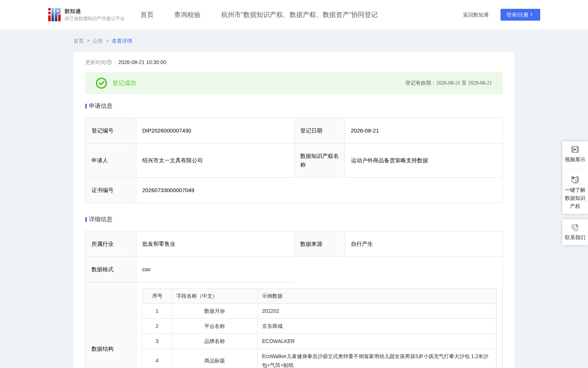Viewport: 588px width, 368px height.
Task: Click the green 登记成功 checkmark icon
Action: click(x=101, y=83)
